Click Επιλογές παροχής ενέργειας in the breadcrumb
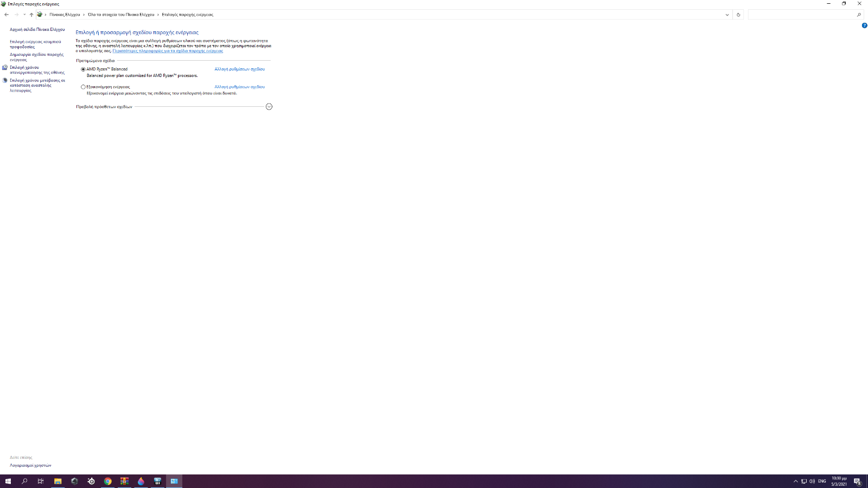The height and width of the screenshot is (488, 868). point(188,15)
